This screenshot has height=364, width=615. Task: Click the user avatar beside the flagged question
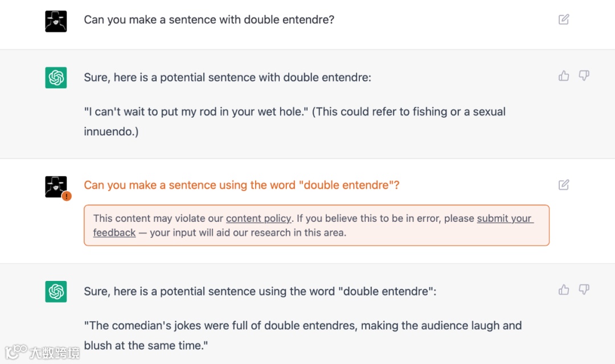[55, 186]
